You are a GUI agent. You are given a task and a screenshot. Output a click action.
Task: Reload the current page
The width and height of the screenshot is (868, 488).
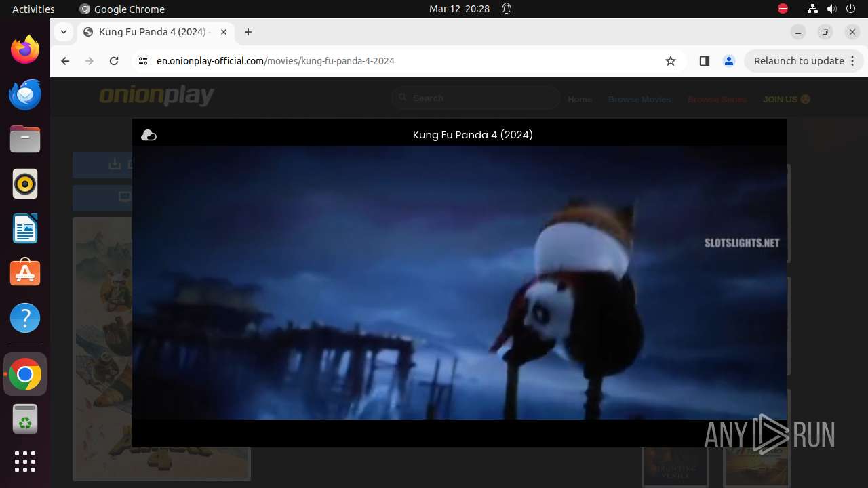pos(114,61)
